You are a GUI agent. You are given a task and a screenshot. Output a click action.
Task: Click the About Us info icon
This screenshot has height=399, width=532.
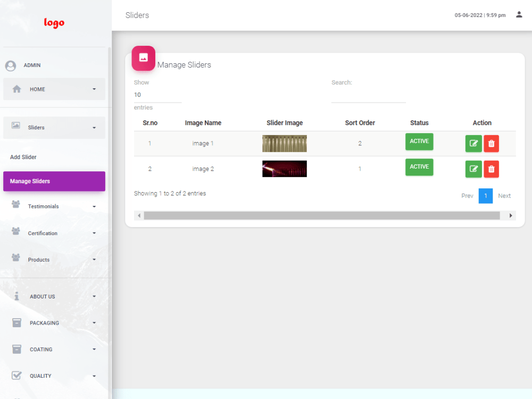pyautogui.click(x=16, y=296)
